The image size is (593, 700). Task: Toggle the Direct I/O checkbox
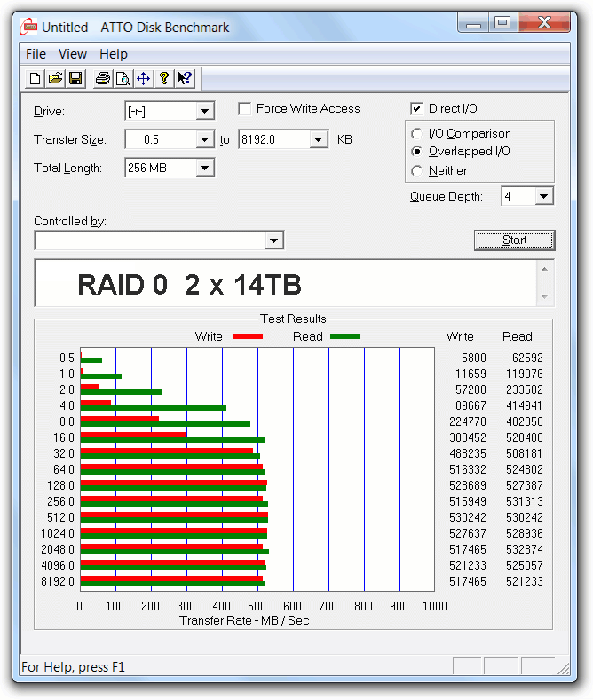(x=416, y=109)
